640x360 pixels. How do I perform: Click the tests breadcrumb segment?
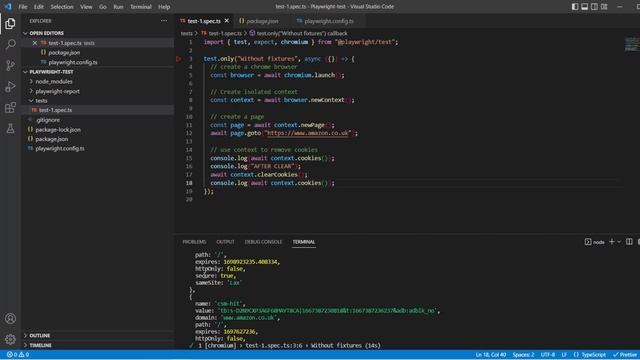[187, 33]
